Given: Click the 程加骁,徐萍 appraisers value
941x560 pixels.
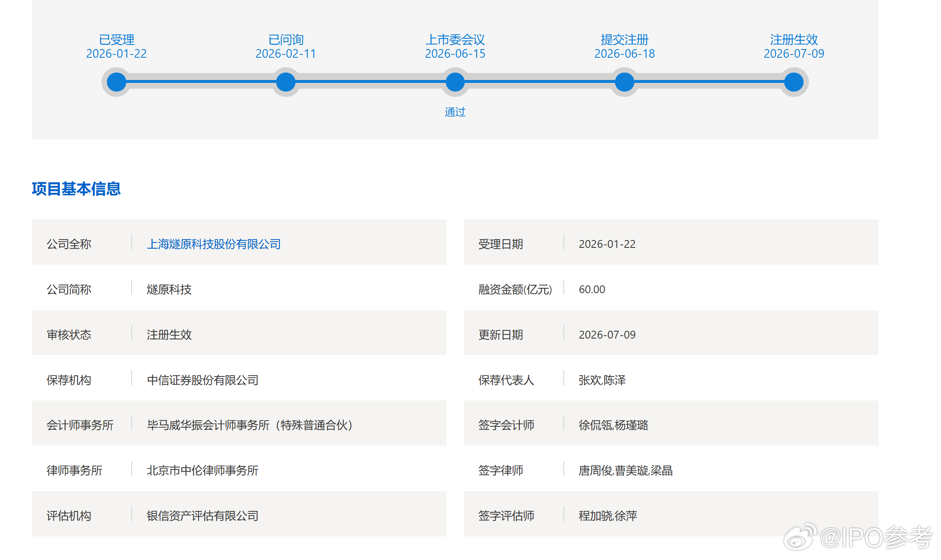Looking at the screenshot, I should 608,516.
